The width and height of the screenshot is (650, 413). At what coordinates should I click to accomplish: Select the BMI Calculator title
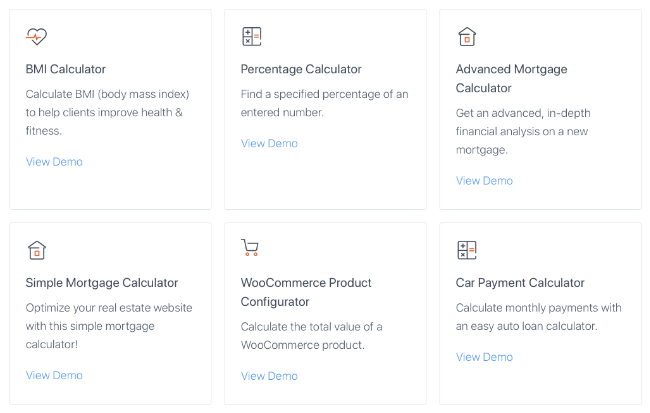pyautogui.click(x=66, y=69)
